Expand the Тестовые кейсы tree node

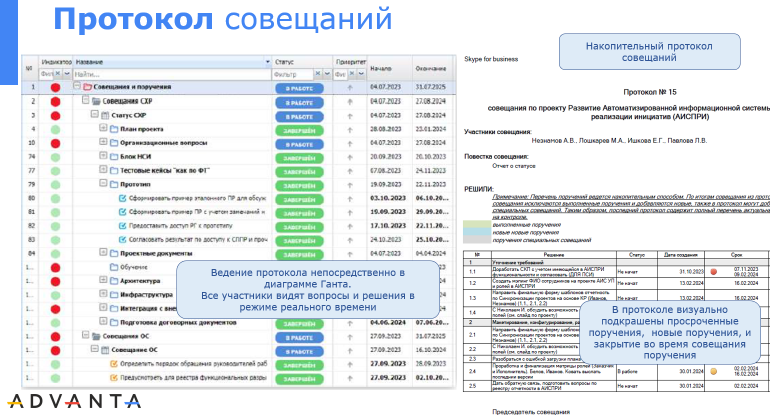pyautogui.click(x=103, y=172)
